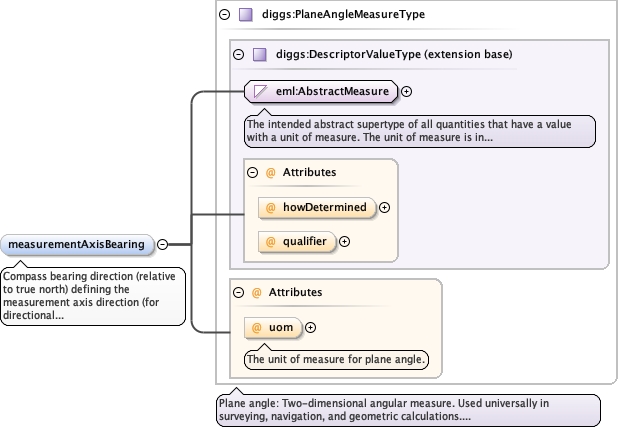
Task: Click the @ icon of the lower Attributes group
Action: coord(256,292)
